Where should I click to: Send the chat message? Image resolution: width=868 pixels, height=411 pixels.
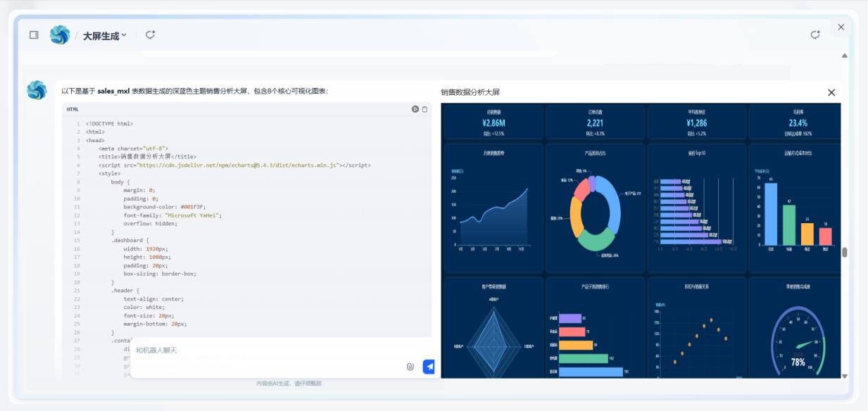tap(428, 367)
